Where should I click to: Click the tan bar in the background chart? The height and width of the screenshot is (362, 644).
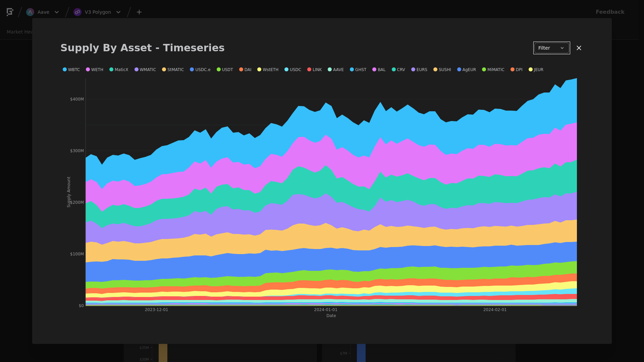(163, 353)
